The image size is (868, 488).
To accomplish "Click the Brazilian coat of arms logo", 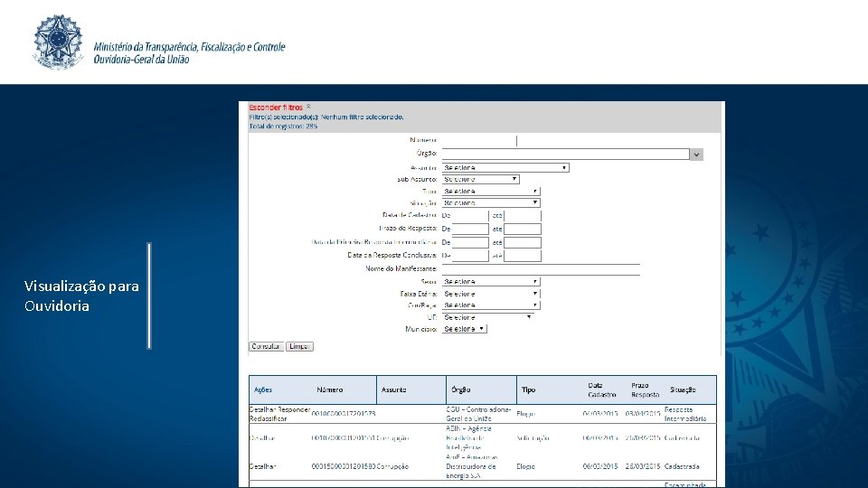I will 58,42.
